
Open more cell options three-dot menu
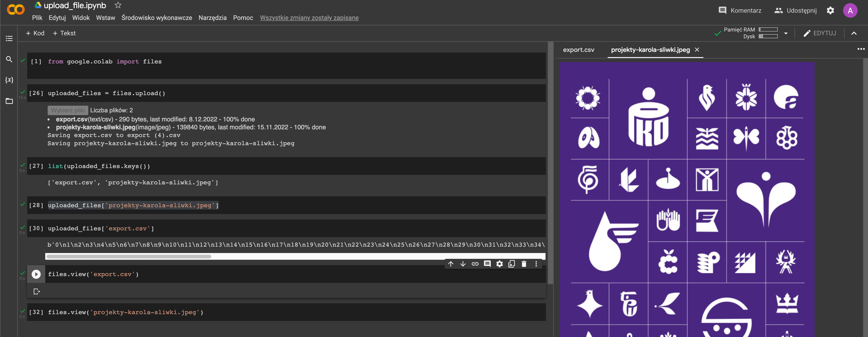coord(536,264)
